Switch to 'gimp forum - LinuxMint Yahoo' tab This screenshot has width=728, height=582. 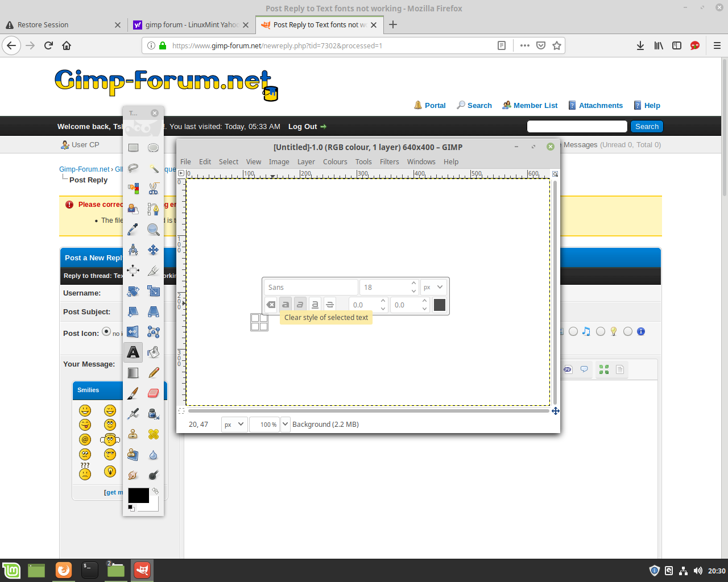pyautogui.click(x=191, y=25)
